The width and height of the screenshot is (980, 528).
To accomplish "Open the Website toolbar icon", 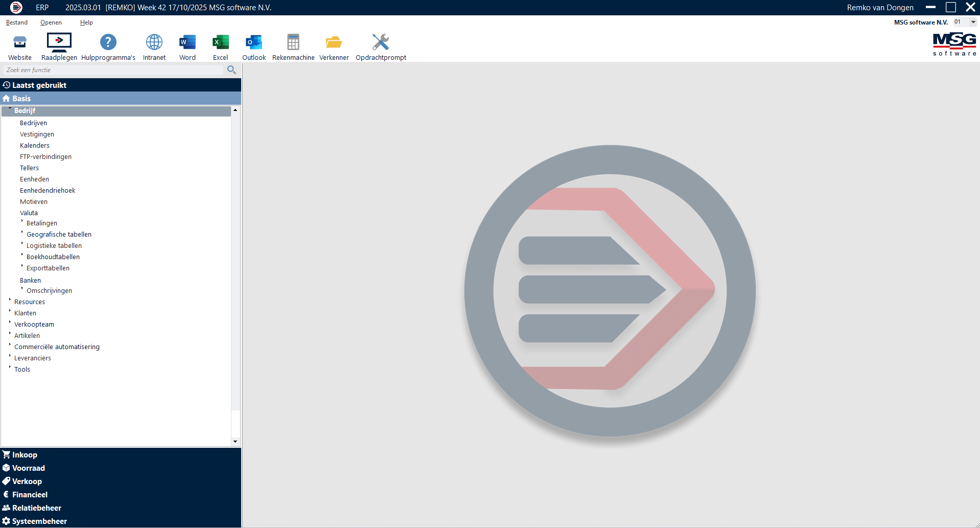I will coord(20,42).
